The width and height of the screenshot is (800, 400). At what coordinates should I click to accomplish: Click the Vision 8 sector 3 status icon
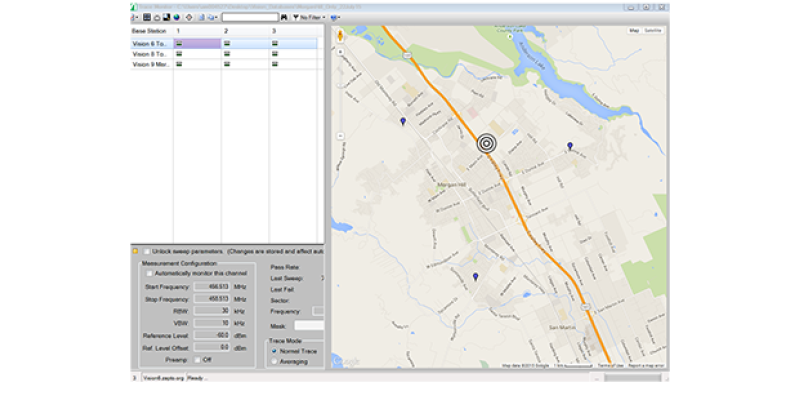275,54
